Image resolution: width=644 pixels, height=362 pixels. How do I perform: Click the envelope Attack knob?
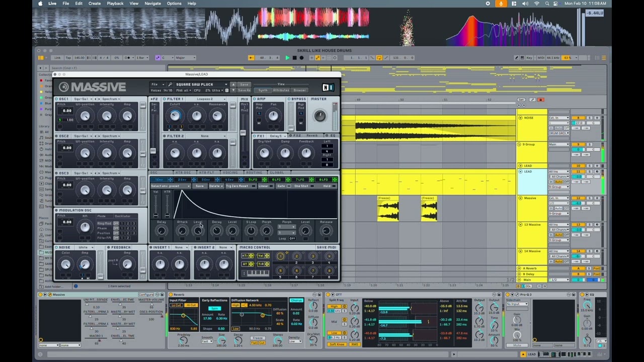182,231
